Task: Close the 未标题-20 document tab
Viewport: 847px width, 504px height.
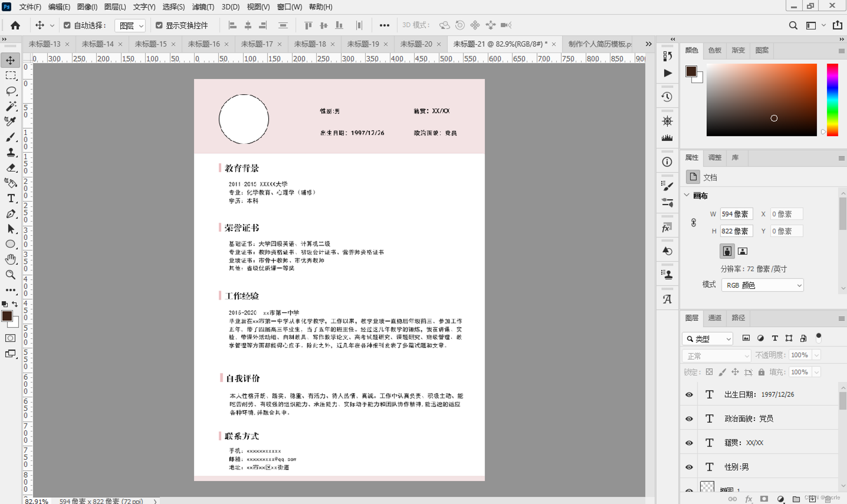Action: 439,44
